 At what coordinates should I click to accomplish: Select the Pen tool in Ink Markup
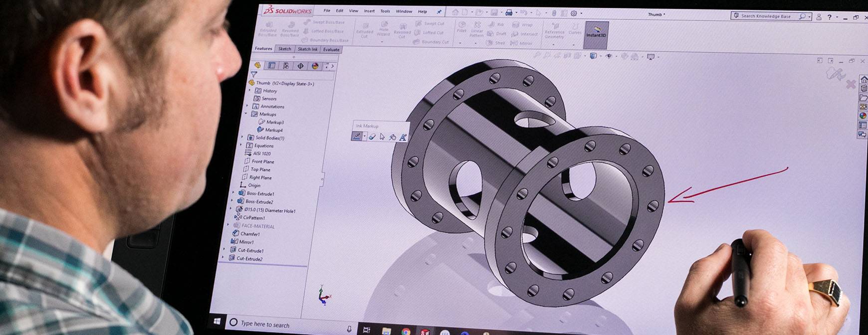tap(357, 136)
